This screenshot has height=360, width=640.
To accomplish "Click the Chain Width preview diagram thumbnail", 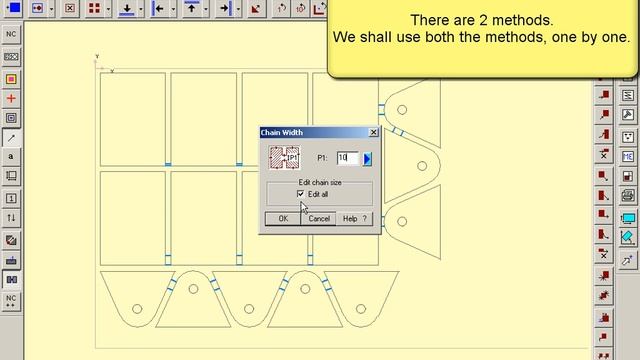I will pos(284,158).
